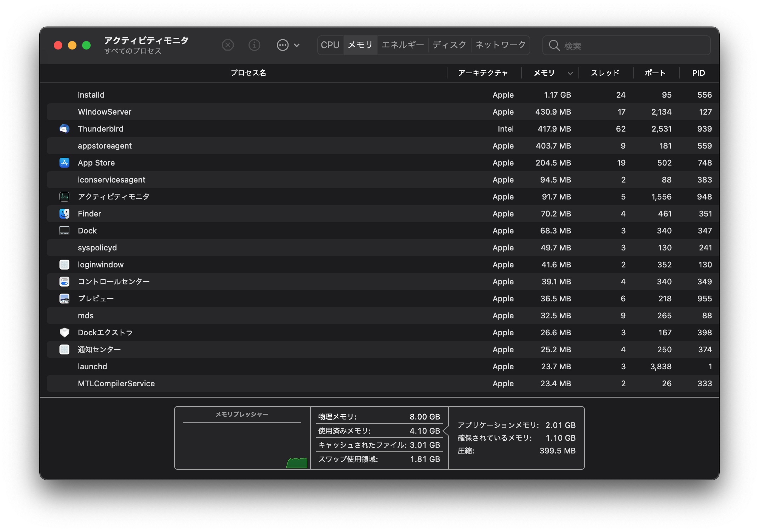Switch to the CPU tab
This screenshot has width=759, height=532.
tap(330, 45)
